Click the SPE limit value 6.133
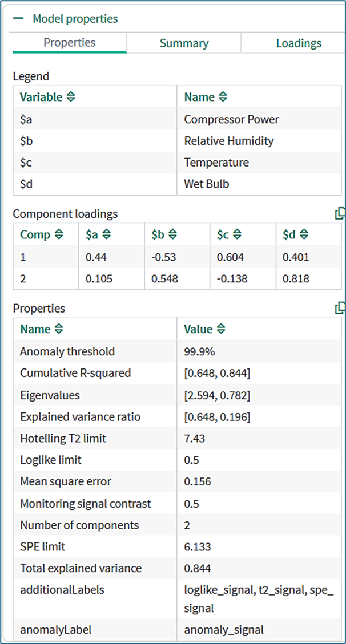 click(197, 547)
